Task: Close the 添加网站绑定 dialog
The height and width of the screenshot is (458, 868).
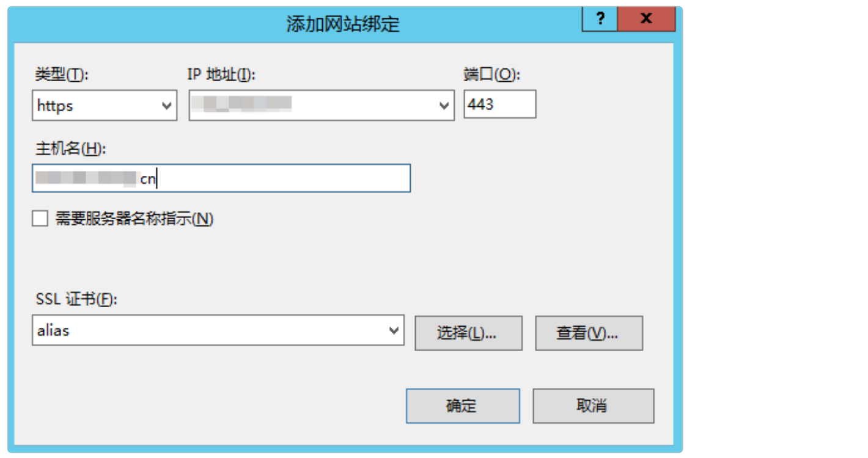Action: [x=646, y=19]
